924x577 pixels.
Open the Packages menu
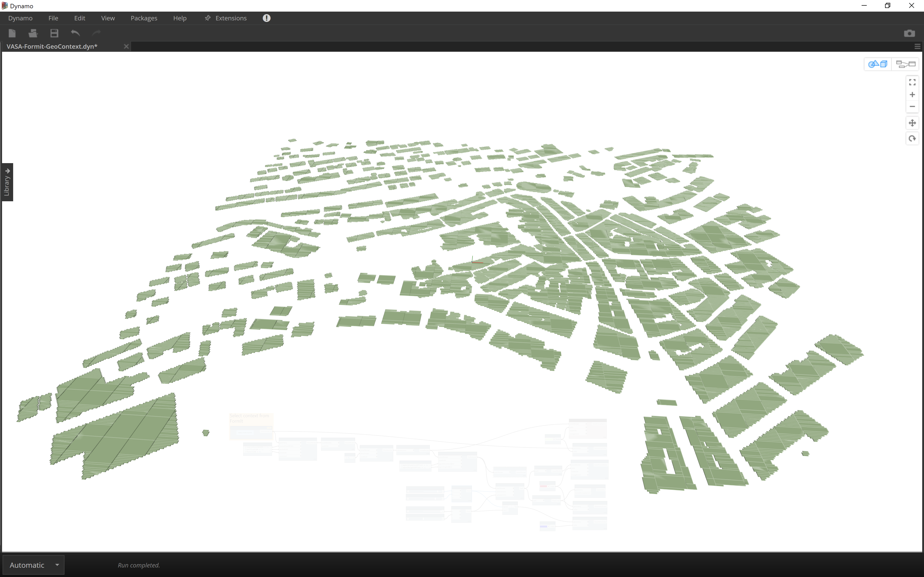pos(144,18)
